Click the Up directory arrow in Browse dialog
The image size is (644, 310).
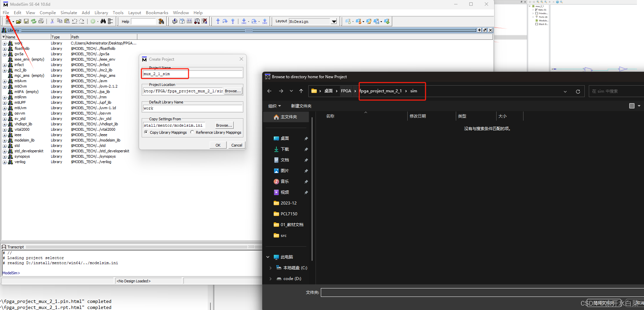click(x=301, y=91)
